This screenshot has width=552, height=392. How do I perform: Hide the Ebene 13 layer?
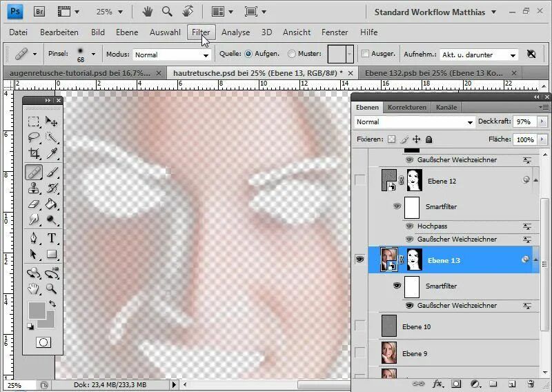pos(359,259)
